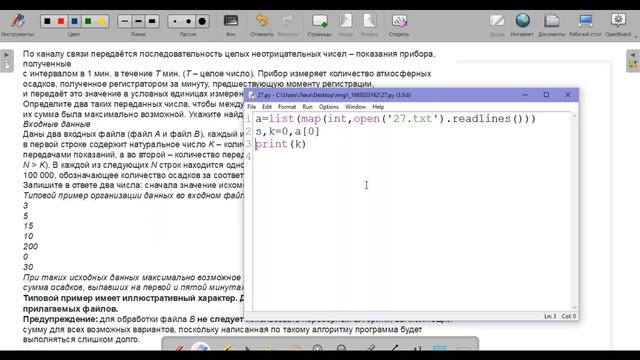
Task: Select the black pen color
Action: click(47, 21)
